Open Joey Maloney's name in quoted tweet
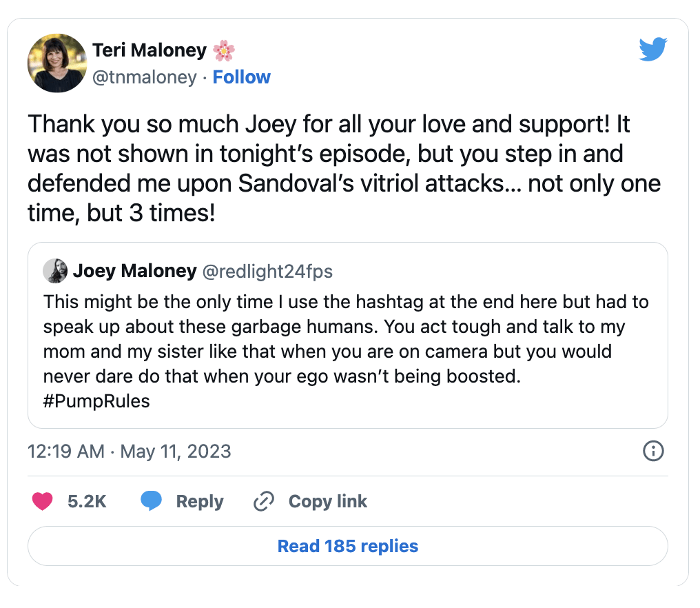The image size is (700, 608). point(134,271)
